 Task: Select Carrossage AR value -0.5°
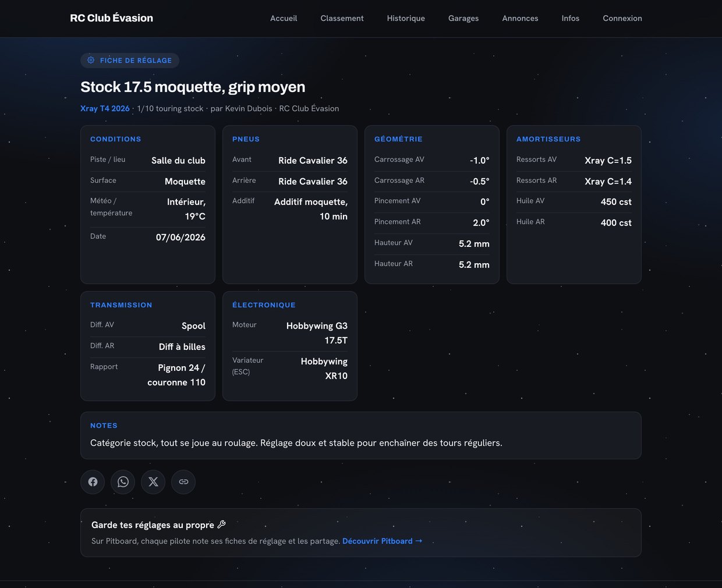pos(480,182)
